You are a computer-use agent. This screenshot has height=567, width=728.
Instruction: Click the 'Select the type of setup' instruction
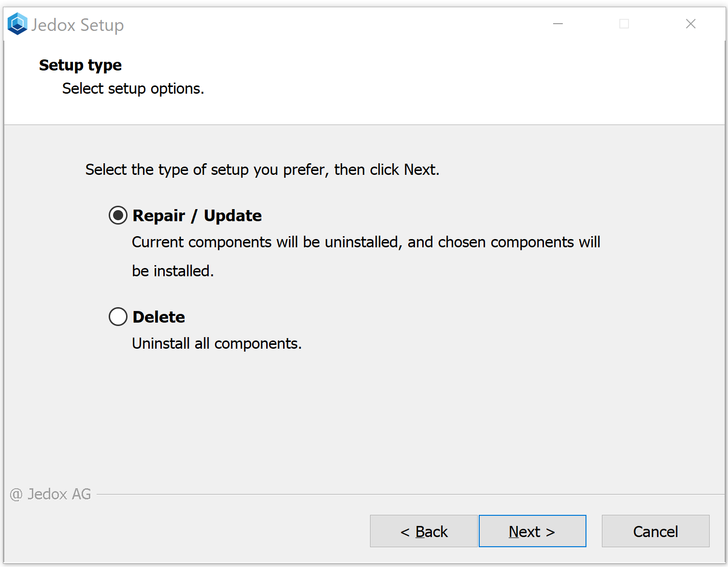(262, 170)
